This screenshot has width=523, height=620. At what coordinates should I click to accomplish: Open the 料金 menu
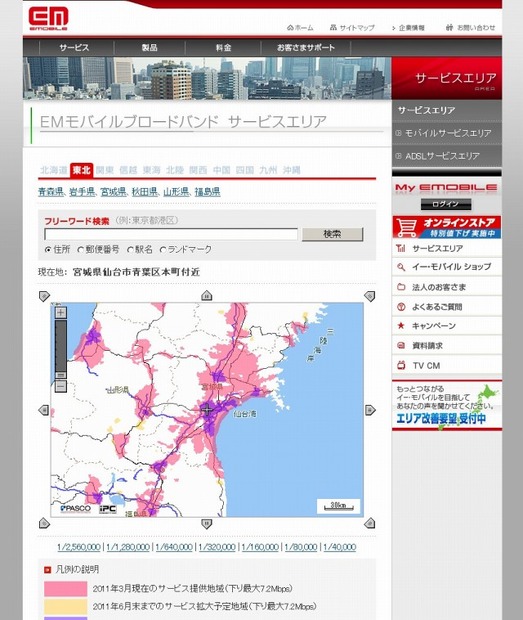[x=223, y=48]
